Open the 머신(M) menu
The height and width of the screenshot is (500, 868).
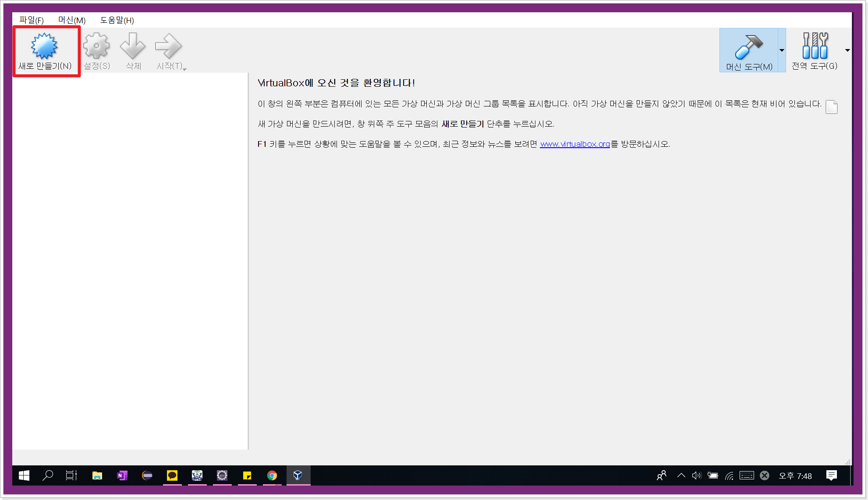coord(72,20)
